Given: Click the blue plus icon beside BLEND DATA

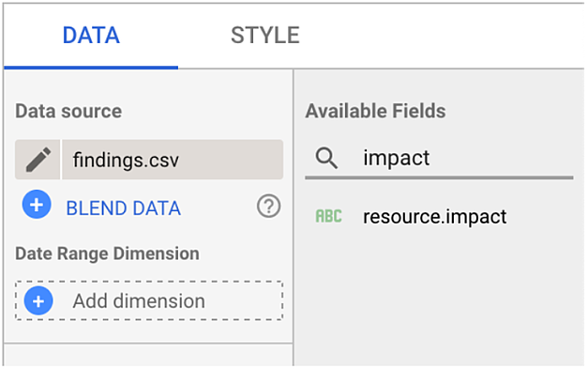Looking at the screenshot, I should coord(37,205).
